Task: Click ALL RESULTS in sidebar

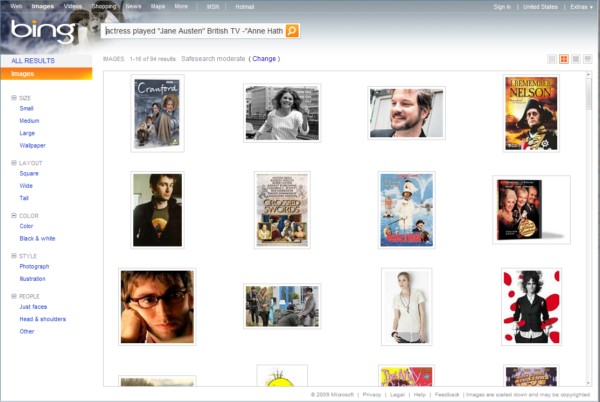Action: (x=33, y=61)
